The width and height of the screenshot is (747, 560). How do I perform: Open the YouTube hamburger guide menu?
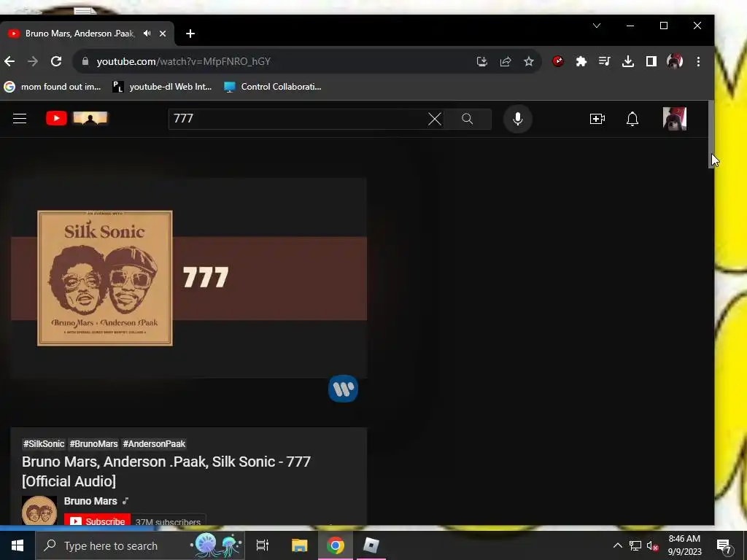click(x=20, y=119)
